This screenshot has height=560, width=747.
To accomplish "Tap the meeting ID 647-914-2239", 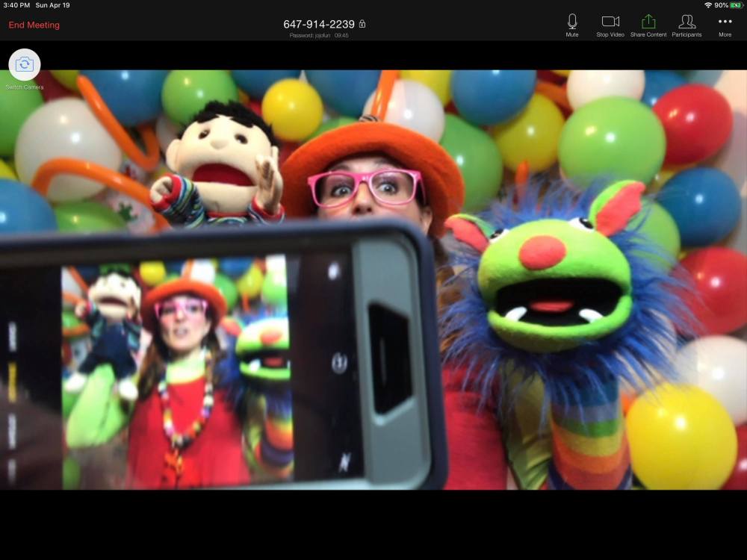I will (319, 24).
